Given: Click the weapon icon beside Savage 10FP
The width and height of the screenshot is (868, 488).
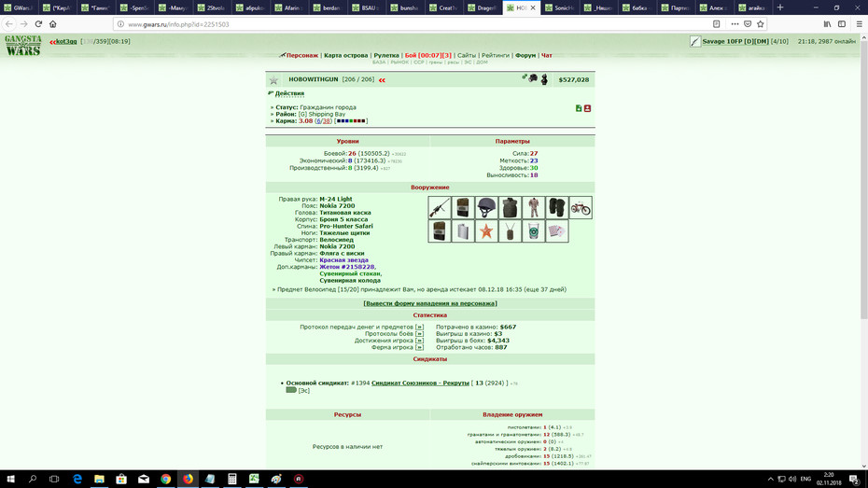Looking at the screenshot, I should coord(695,41).
